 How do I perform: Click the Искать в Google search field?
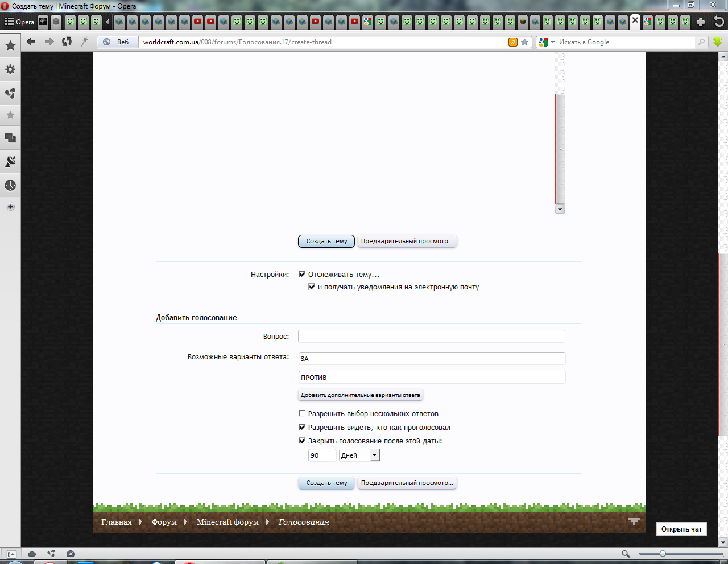click(626, 42)
